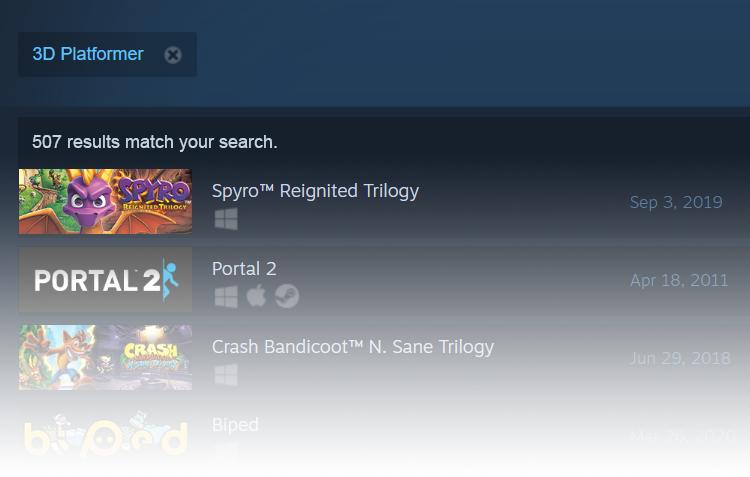Click Windows icon under Spyro Reignited Trilogy
The width and height of the screenshot is (750, 477).
[226, 219]
